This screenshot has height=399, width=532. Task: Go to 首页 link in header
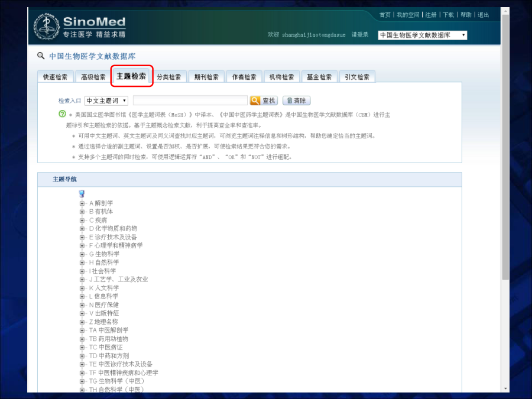point(385,15)
